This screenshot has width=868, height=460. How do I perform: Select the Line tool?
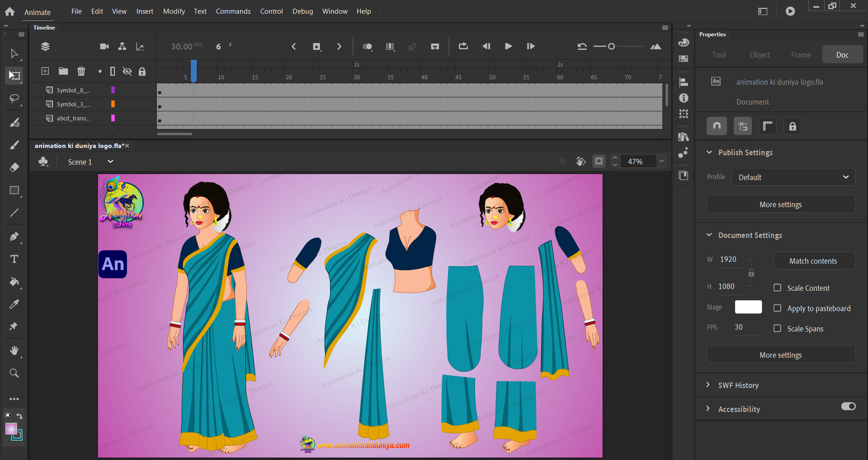click(x=14, y=213)
